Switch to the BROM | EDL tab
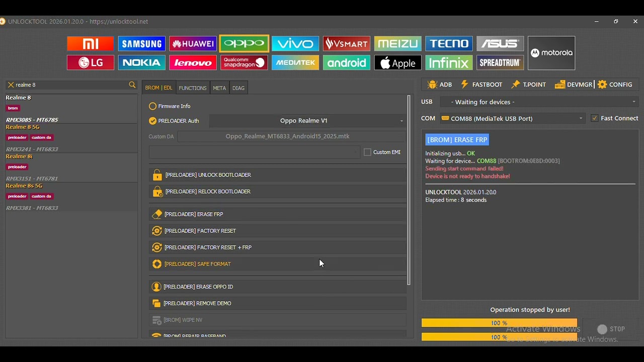 point(158,88)
